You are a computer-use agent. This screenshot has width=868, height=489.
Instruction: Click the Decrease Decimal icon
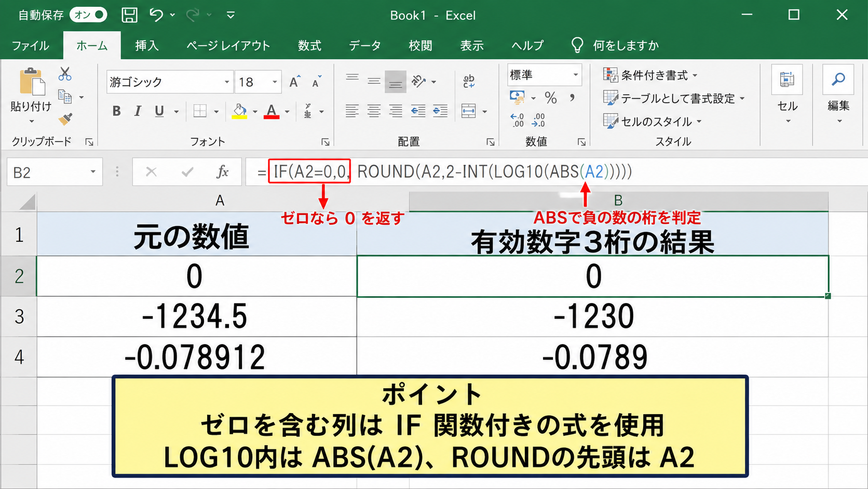coord(538,120)
